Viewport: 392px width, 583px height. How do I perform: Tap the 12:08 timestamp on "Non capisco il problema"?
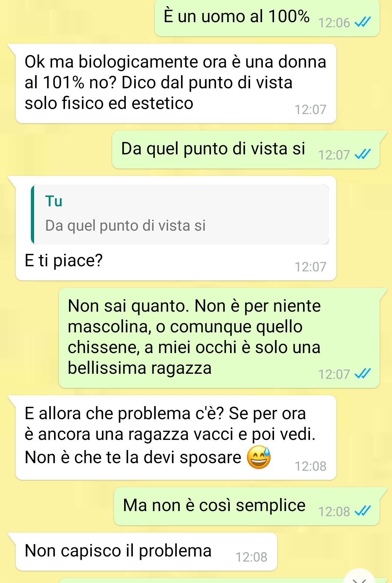click(x=251, y=557)
